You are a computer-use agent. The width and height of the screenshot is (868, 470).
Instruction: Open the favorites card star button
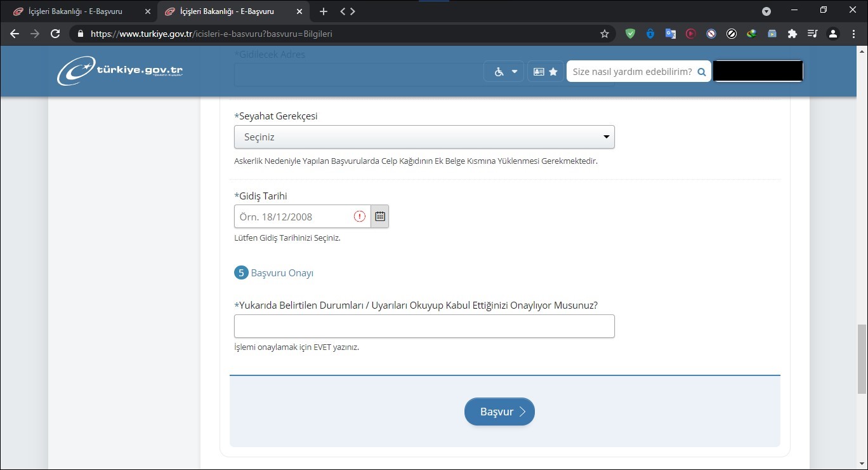click(545, 72)
